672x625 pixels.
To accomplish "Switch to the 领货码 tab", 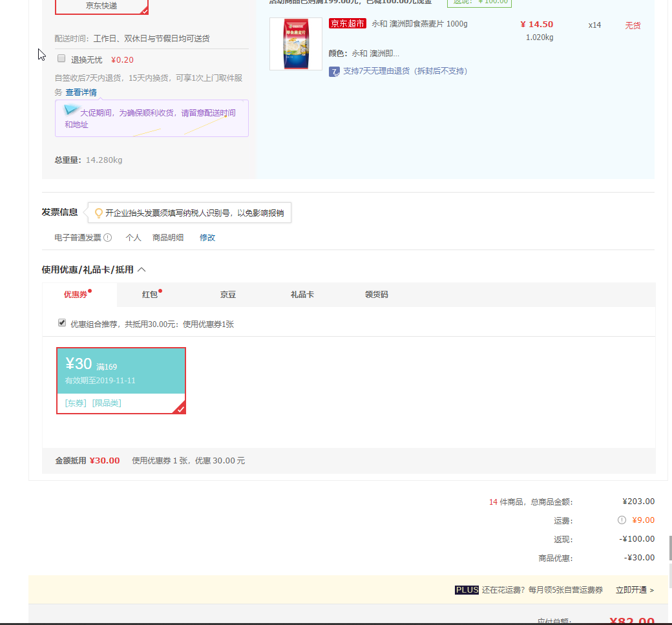I will click(376, 295).
